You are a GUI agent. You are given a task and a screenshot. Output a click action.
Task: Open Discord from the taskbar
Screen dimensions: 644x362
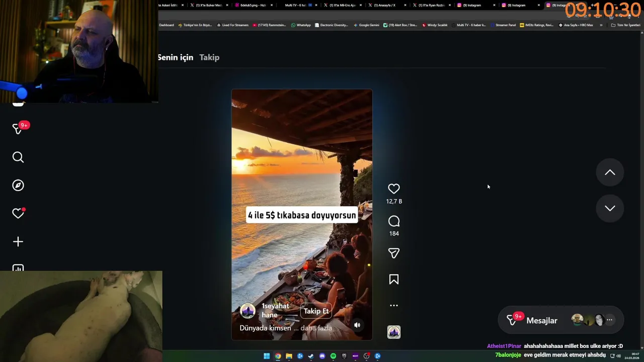[322, 356]
